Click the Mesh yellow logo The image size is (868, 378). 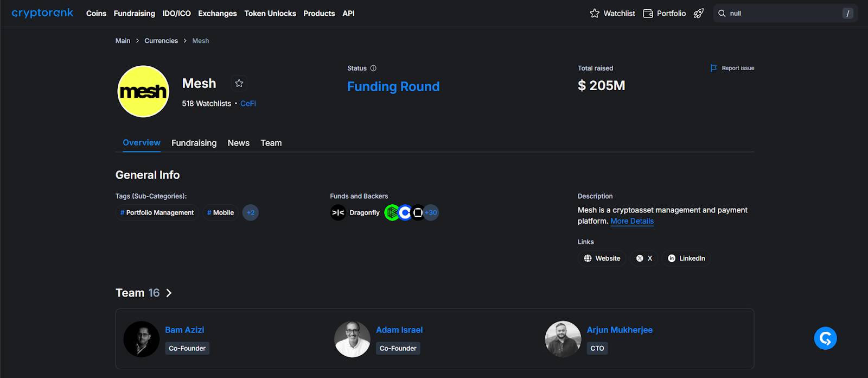click(143, 91)
